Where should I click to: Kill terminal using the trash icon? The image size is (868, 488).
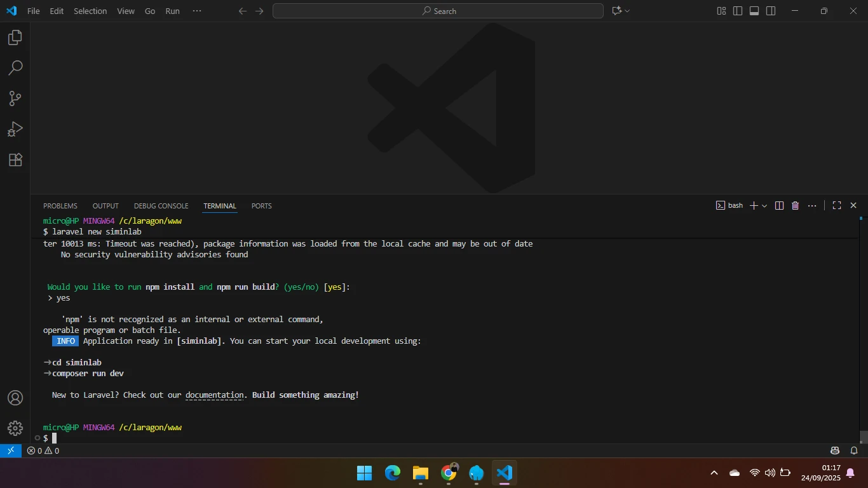pyautogui.click(x=795, y=205)
